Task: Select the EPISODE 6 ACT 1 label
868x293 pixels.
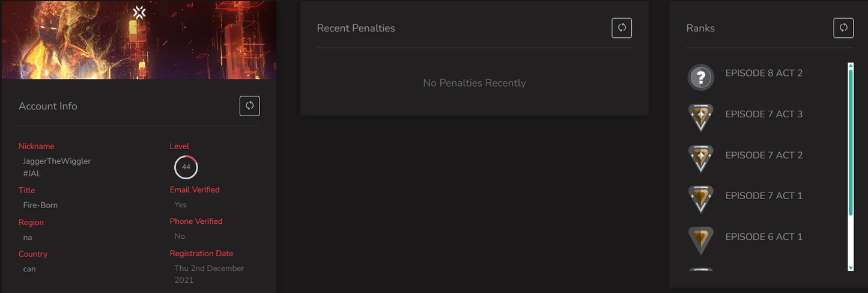Action: coord(764,237)
